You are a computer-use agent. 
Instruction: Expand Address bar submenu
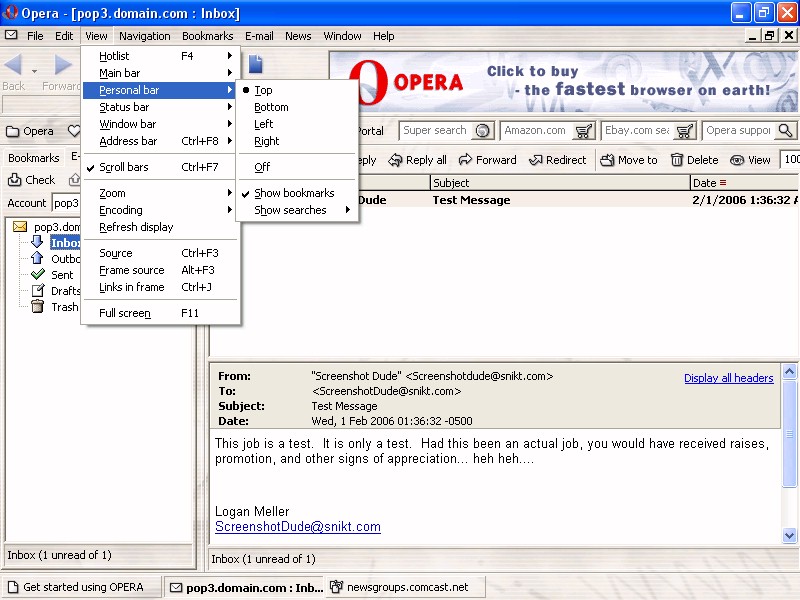click(160, 141)
